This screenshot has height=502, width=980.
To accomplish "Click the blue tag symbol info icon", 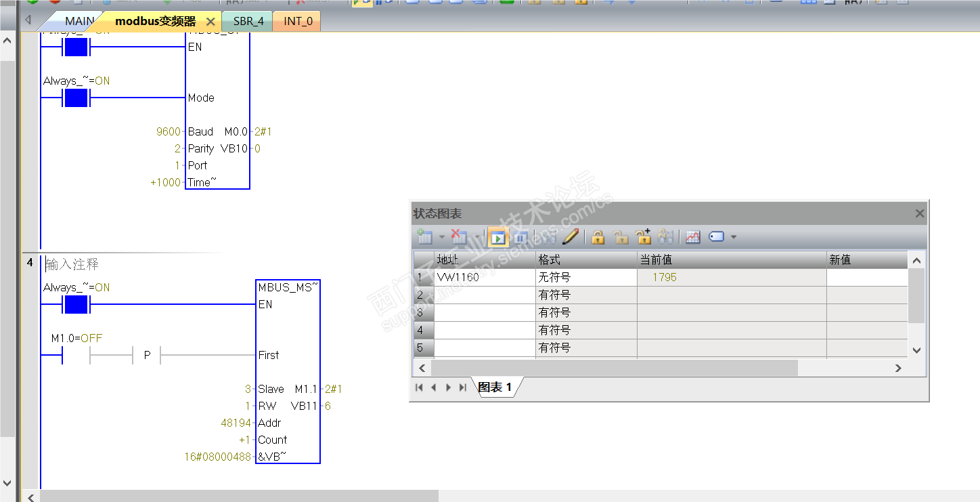I will (x=716, y=237).
